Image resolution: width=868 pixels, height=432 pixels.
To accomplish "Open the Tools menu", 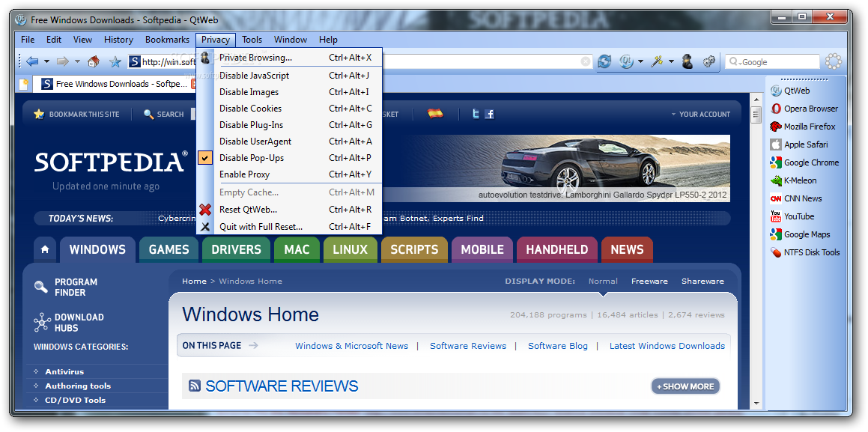I will pyautogui.click(x=252, y=40).
